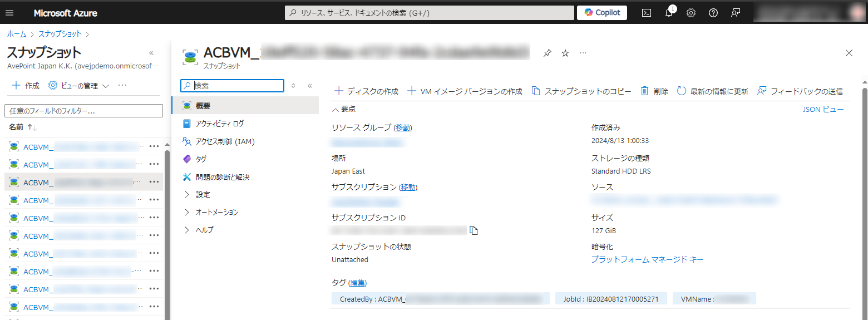This screenshot has height=320, width=868.
Task: Click the snapshot list vertical scrollbar
Action: pos(167,234)
